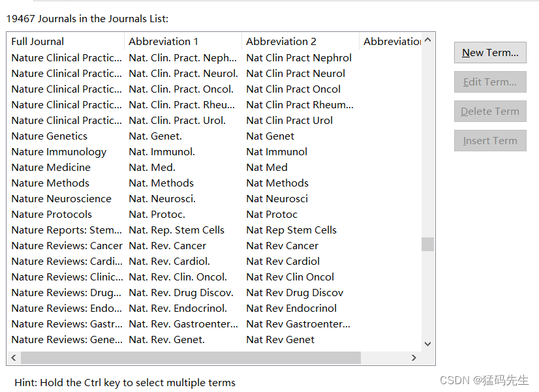This screenshot has height=392, width=539.
Task: Click abbreviation Nat Immunol
Action: tap(277, 152)
